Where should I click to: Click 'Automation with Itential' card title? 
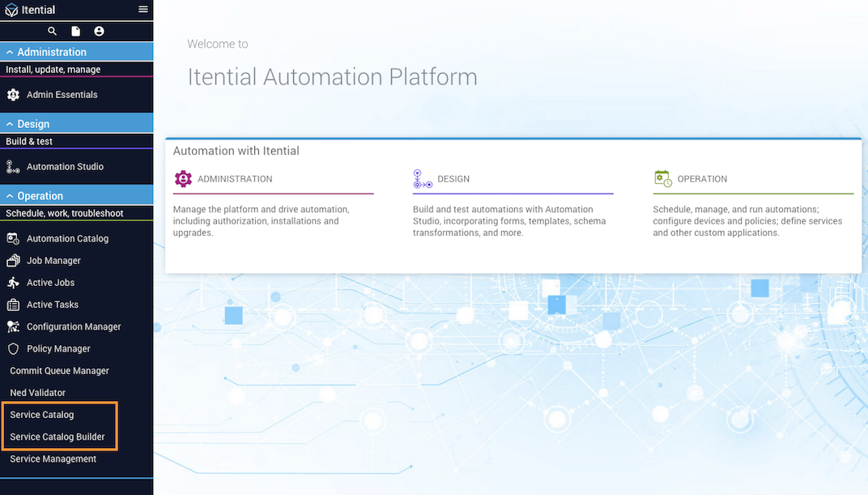[x=236, y=151]
